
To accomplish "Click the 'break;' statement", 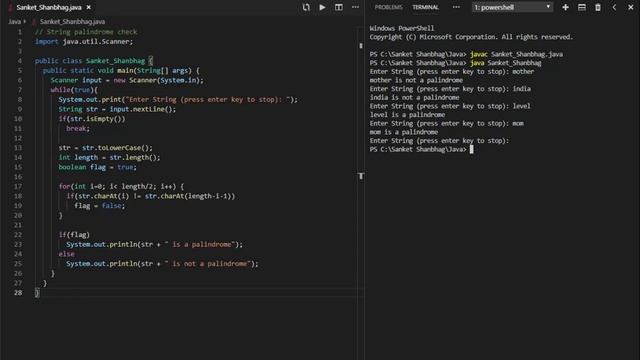I will (78, 129).
